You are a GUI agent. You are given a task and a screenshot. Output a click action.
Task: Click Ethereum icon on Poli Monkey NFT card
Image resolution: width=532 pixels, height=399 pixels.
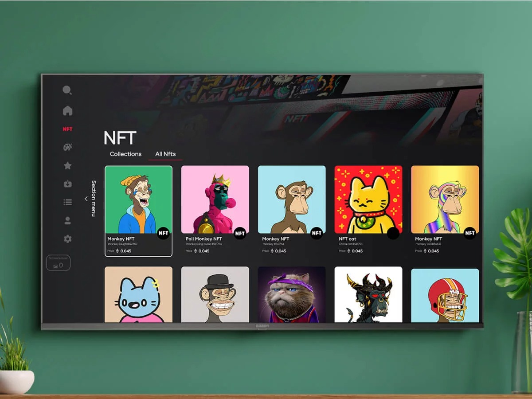coord(196,251)
